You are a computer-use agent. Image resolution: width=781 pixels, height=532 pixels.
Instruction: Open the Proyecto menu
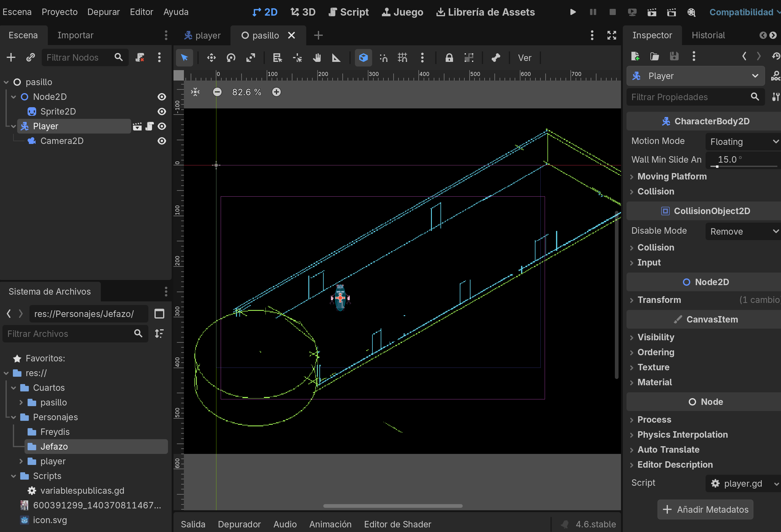pos(59,12)
